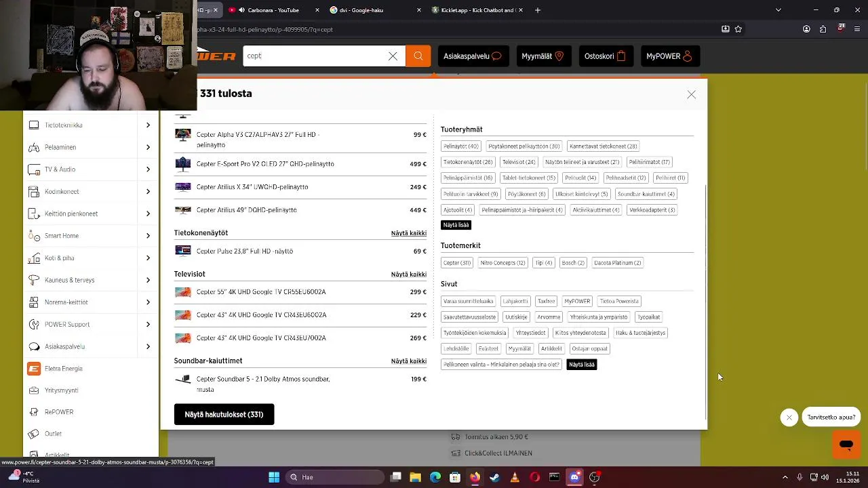Open Steam from the taskbar
This screenshot has height=488, width=868.
pyautogui.click(x=494, y=477)
